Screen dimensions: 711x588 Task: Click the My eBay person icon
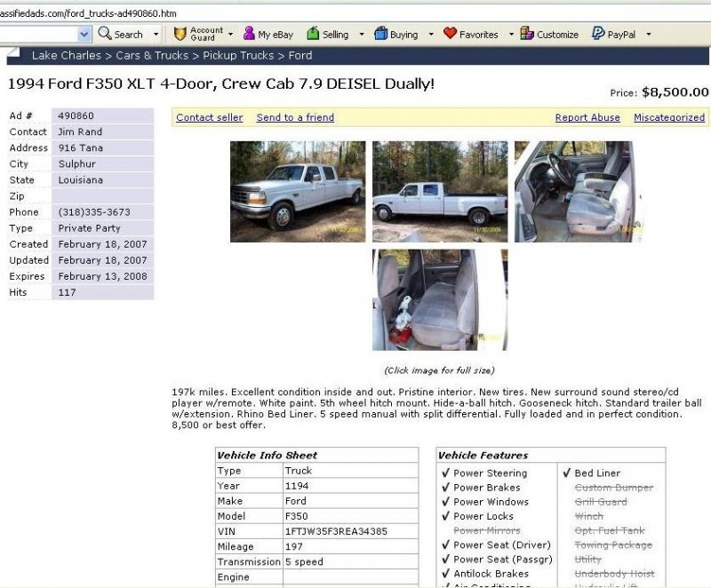(249, 34)
